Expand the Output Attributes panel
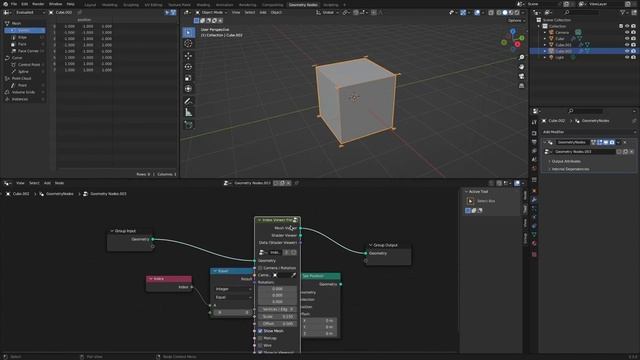 566,161
